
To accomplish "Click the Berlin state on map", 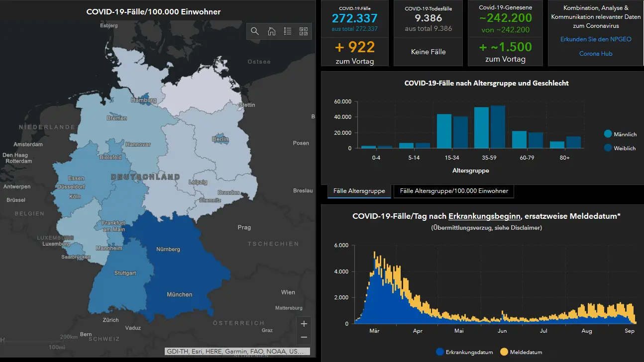I will tap(219, 139).
